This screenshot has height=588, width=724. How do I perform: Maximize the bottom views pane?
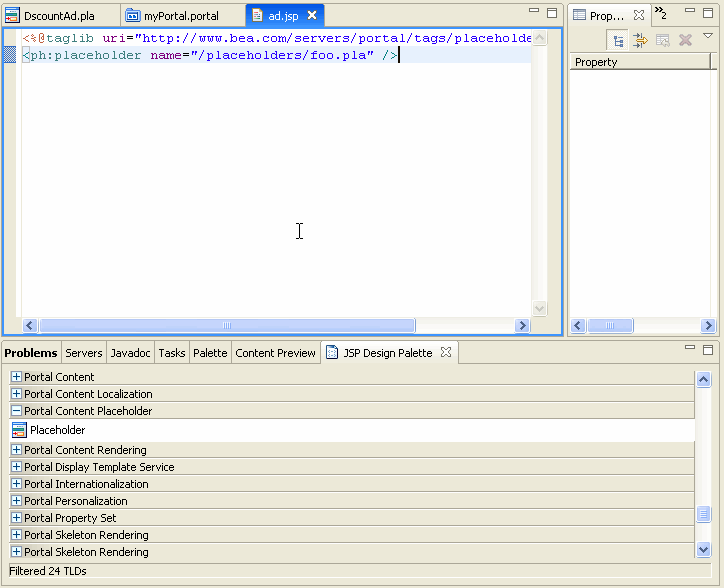708,350
